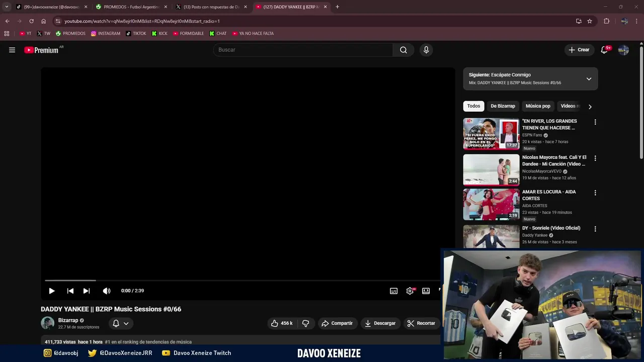This screenshot has width=644, height=362.
Task: Switch to PROMIEDOS Futbol Argentino tab
Action: pos(132,7)
